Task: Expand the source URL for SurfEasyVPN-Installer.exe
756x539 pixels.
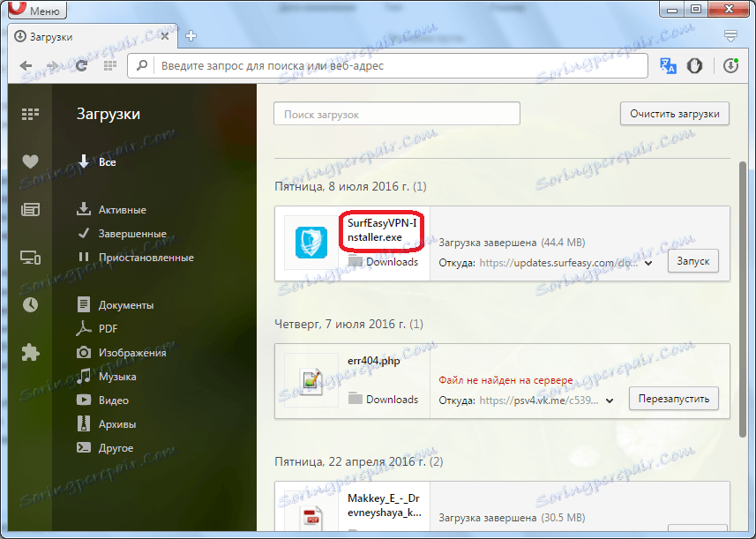Action: pyautogui.click(x=647, y=261)
